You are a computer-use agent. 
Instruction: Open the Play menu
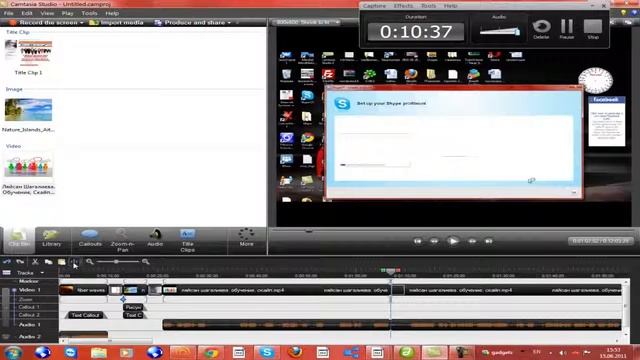coord(67,13)
